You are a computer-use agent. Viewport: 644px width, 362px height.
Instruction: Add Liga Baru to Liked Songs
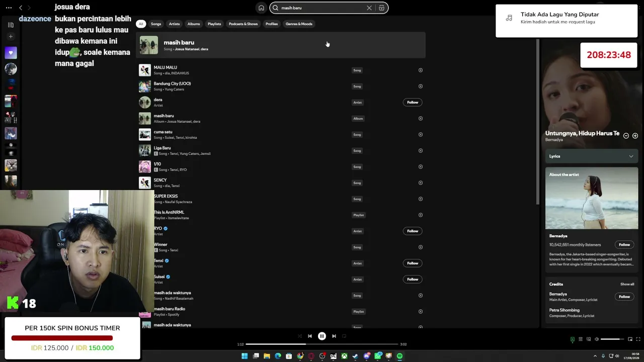[421, 151]
